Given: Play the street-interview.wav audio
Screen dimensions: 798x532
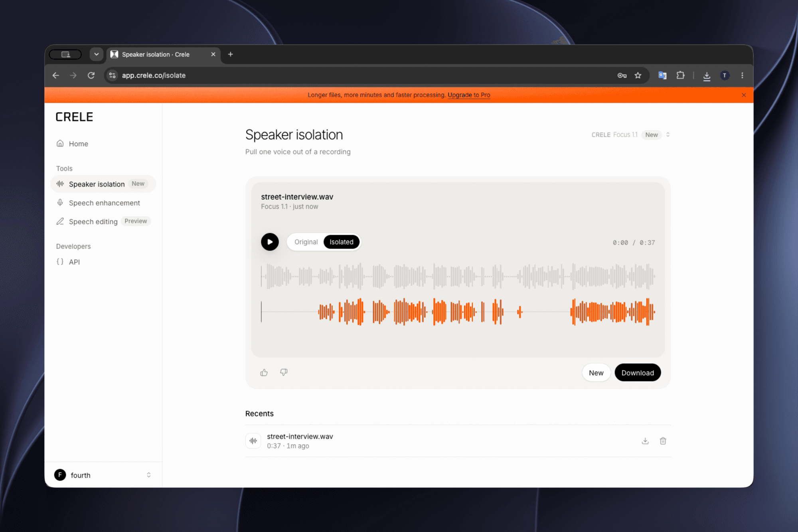Looking at the screenshot, I should point(270,242).
